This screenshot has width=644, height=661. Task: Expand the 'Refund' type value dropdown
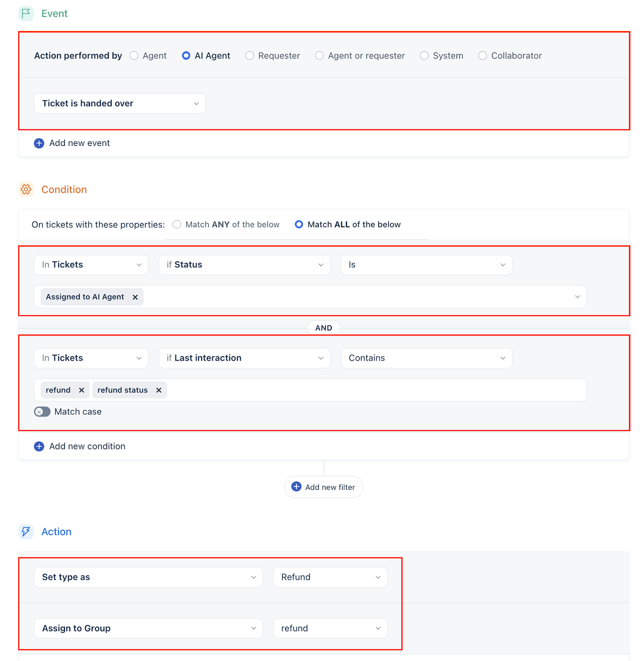(330, 577)
